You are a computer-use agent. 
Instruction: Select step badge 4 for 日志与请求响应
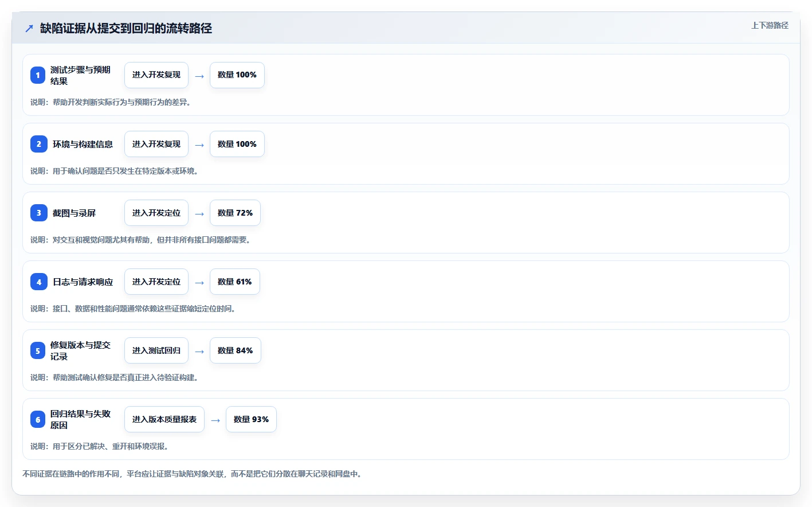[39, 282]
